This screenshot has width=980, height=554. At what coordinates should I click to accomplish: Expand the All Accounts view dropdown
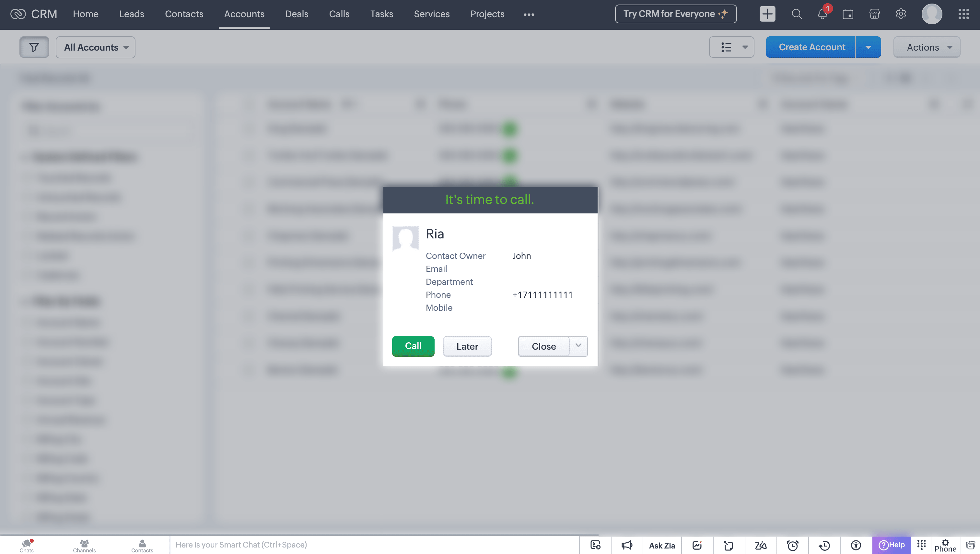coord(96,47)
